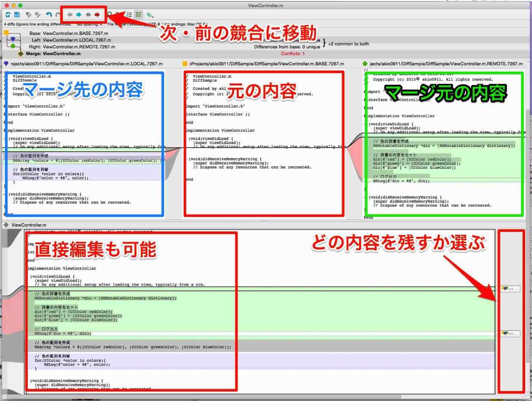This screenshot has width=532, height=401.
Task: Jump to the next diff (blue arrow)
Action: pyautogui.click(x=79, y=15)
